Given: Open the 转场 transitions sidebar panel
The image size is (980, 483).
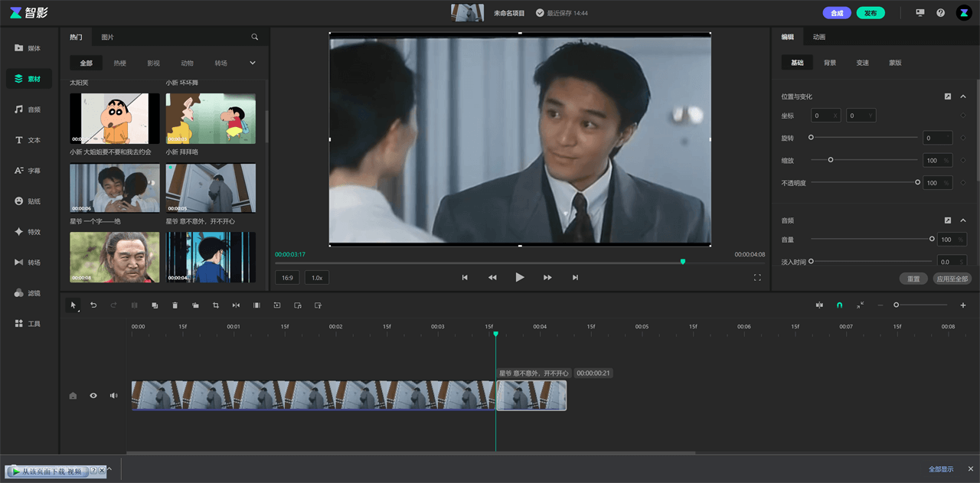Looking at the screenshot, I should (x=28, y=263).
